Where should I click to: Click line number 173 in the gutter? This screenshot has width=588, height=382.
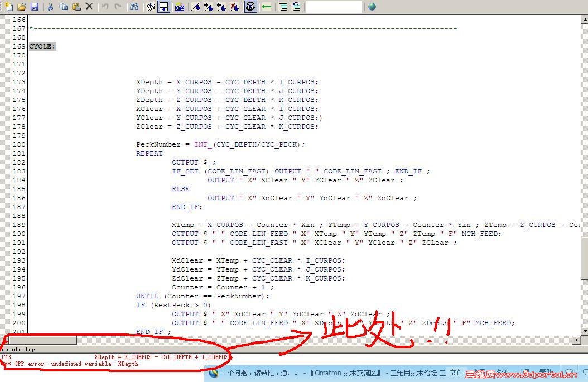click(19, 82)
